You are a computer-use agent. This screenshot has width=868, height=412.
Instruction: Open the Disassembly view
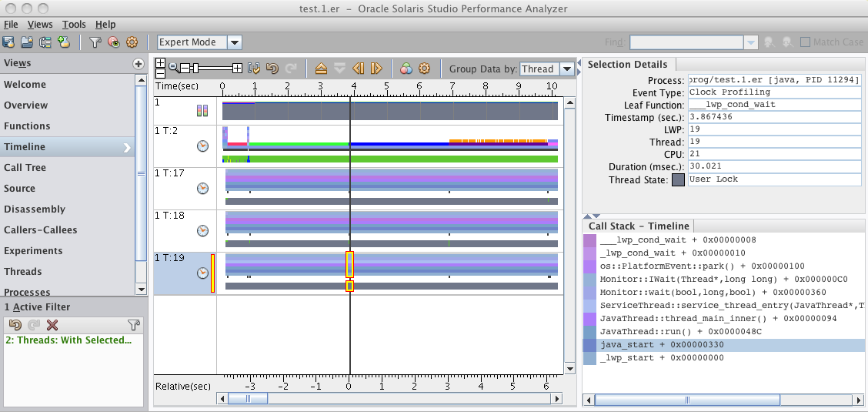click(35, 209)
